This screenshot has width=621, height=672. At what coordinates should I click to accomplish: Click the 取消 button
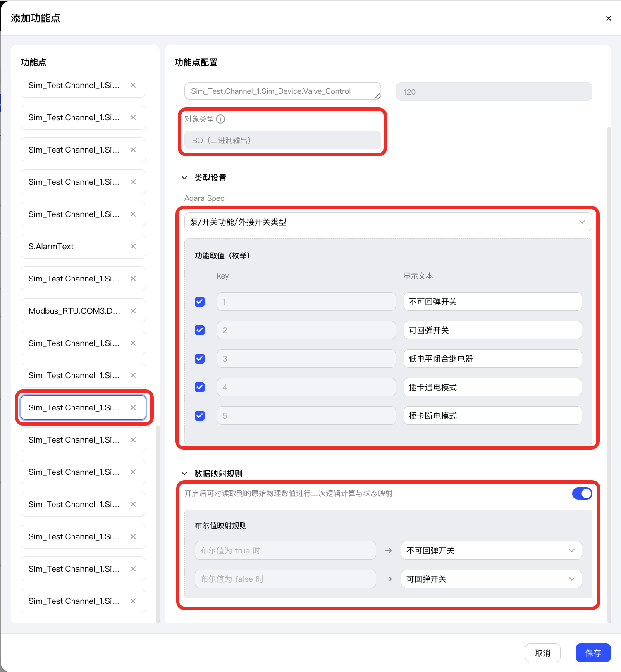point(542,653)
